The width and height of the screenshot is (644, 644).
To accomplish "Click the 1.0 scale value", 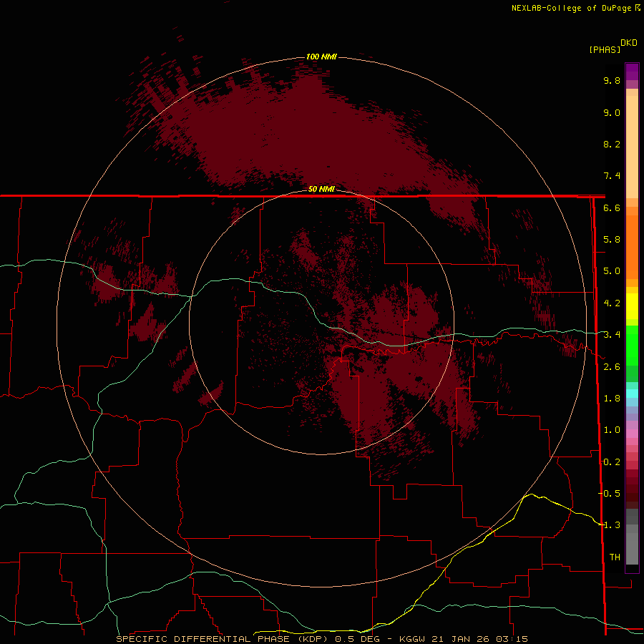I will (612, 430).
